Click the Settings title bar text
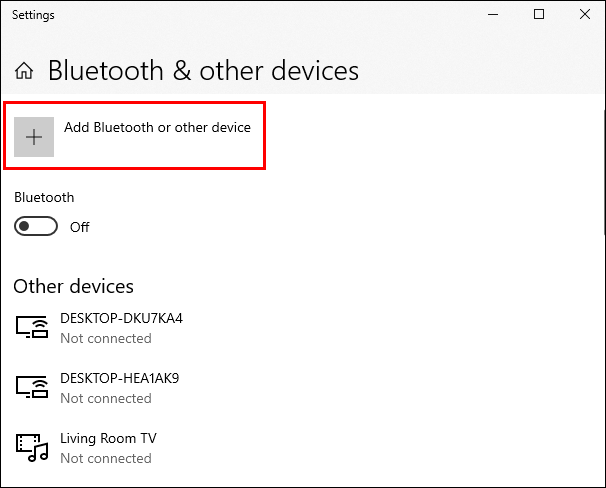The height and width of the screenshot is (488, 606). 34,15
